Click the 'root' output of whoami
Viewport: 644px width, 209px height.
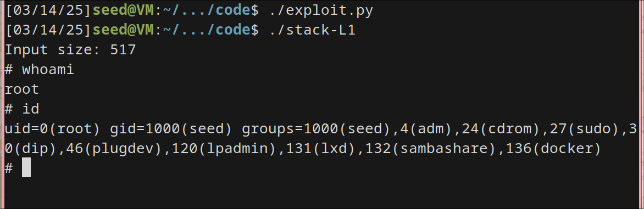coord(22,89)
